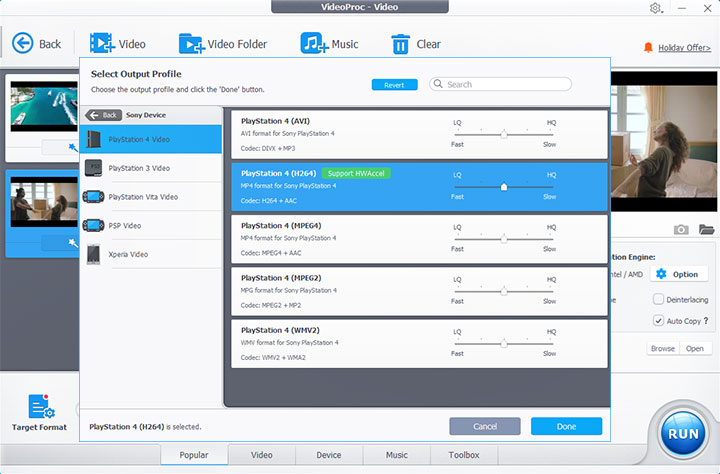This screenshot has width=720, height=474.
Task: Confirm profile with the Done button
Action: click(x=566, y=426)
